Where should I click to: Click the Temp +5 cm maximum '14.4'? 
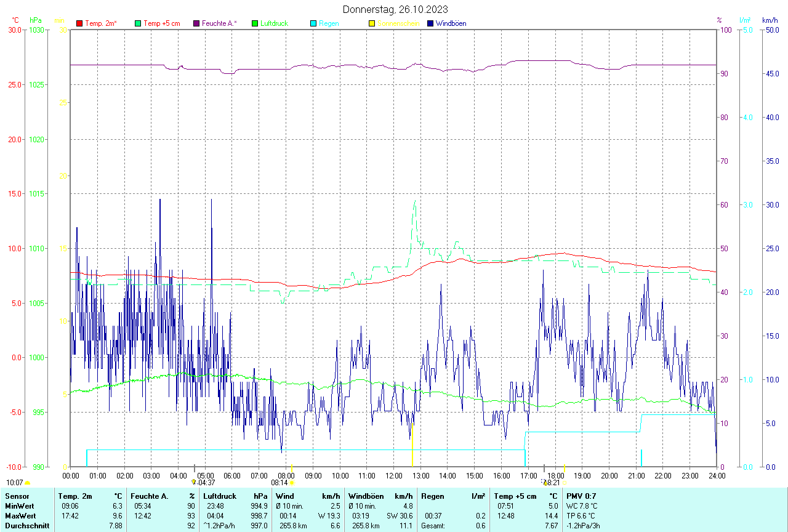550,515
